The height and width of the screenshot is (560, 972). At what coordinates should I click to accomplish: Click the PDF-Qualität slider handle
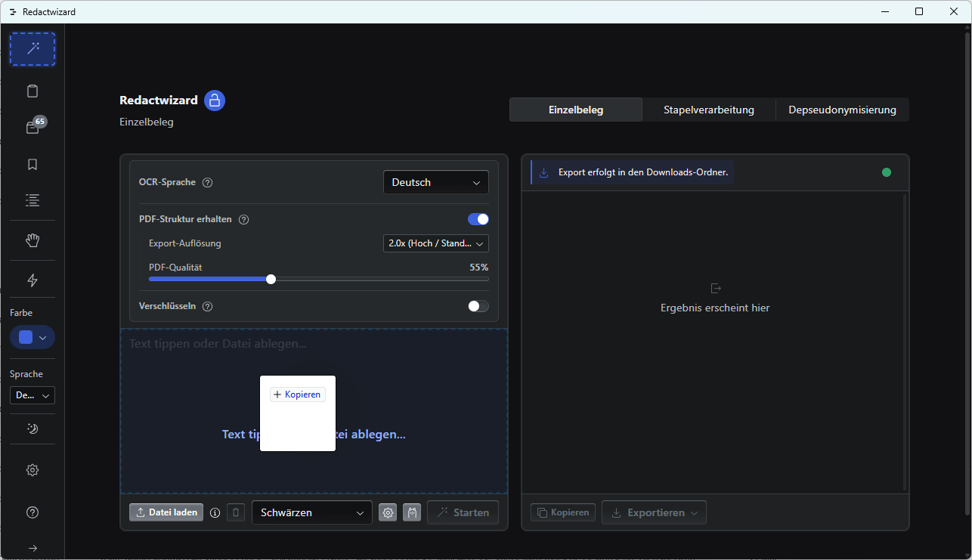point(271,279)
